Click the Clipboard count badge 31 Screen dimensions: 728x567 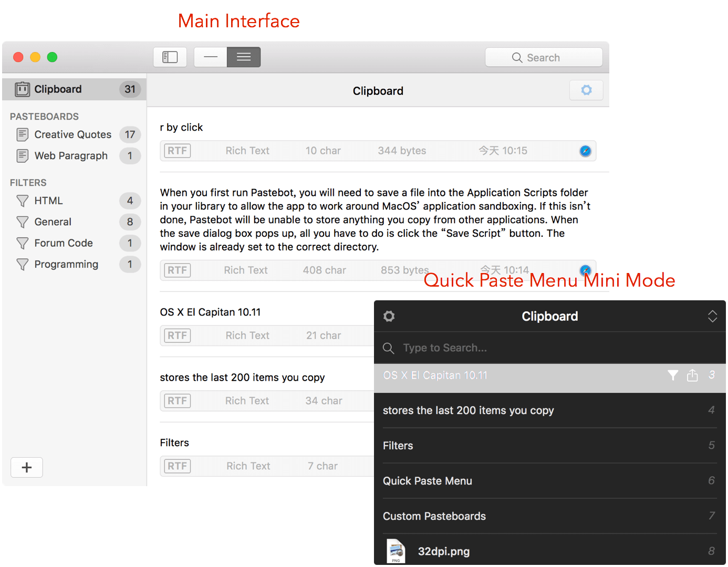(130, 89)
